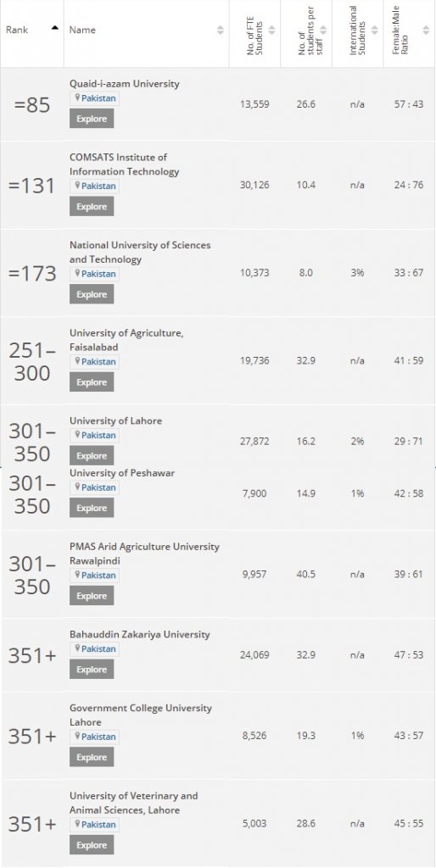The image size is (436, 868).
Task: Click sort arrows beside Name header
Action: [220, 30]
